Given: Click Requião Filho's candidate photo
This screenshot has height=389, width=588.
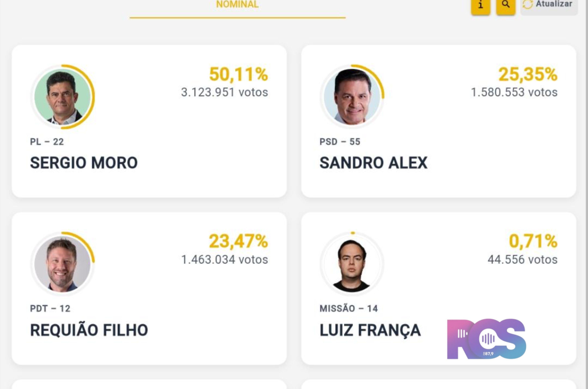Looking at the screenshot, I should point(62,264).
